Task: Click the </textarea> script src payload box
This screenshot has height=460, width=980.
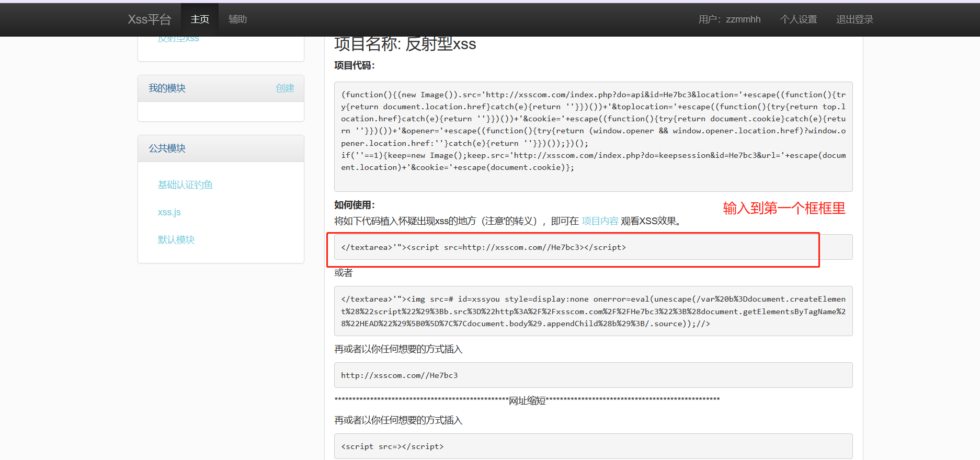Action: 594,247
